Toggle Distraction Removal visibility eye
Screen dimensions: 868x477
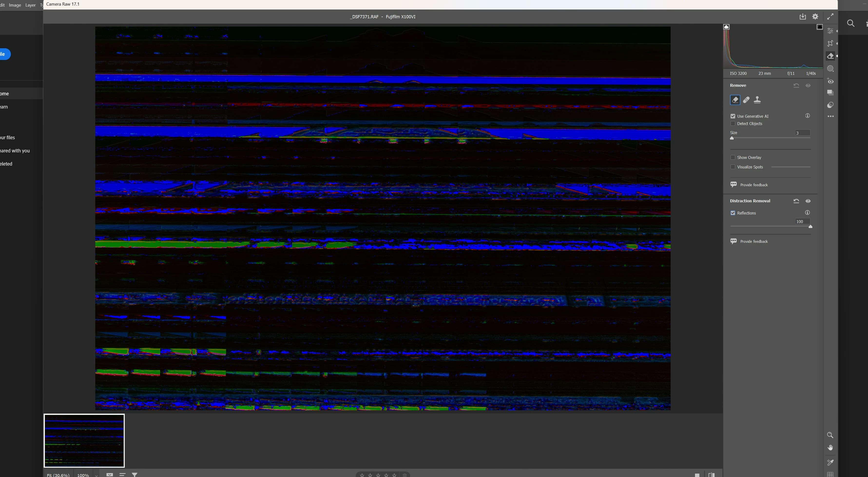click(x=808, y=201)
